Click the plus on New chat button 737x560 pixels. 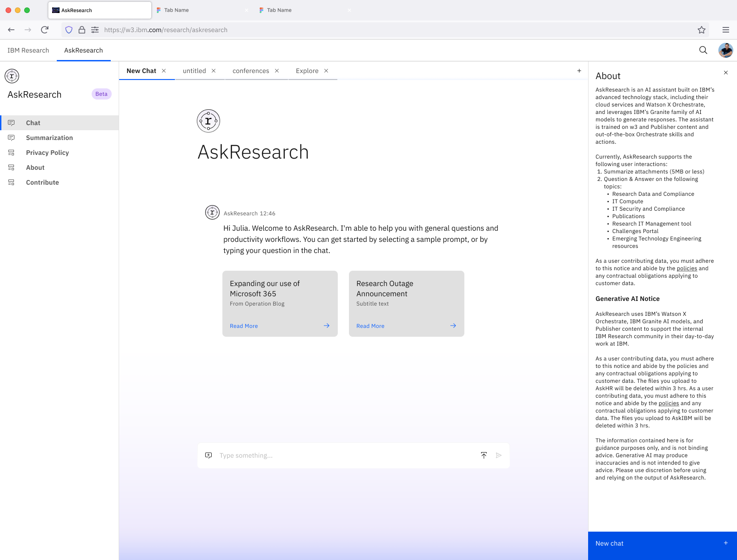click(726, 543)
